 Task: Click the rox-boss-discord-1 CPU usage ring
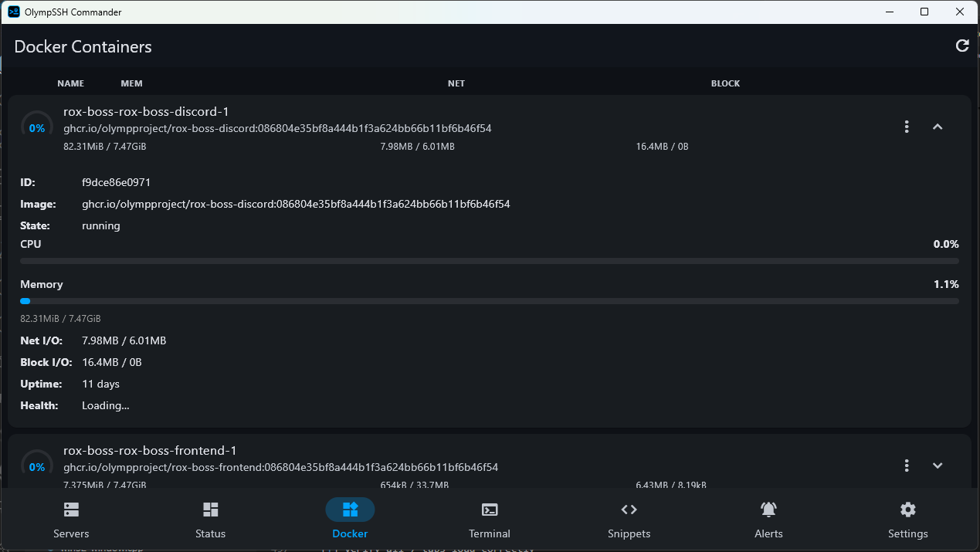[37, 128]
